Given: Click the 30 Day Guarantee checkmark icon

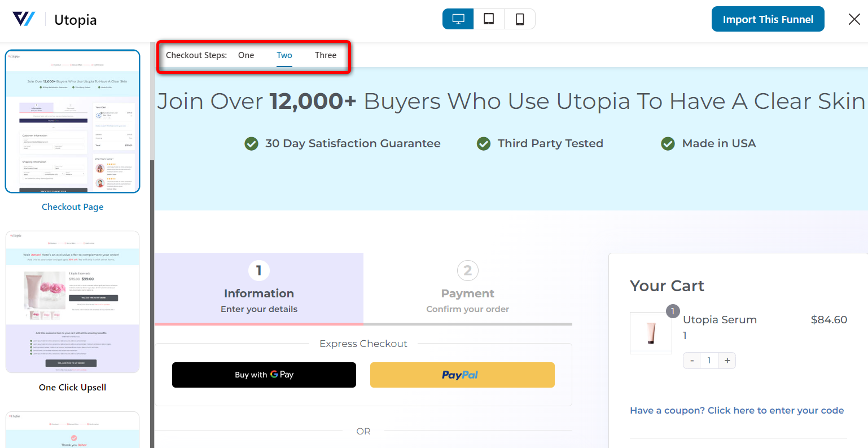Looking at the screenshot, I should click(x=251, y=143).
